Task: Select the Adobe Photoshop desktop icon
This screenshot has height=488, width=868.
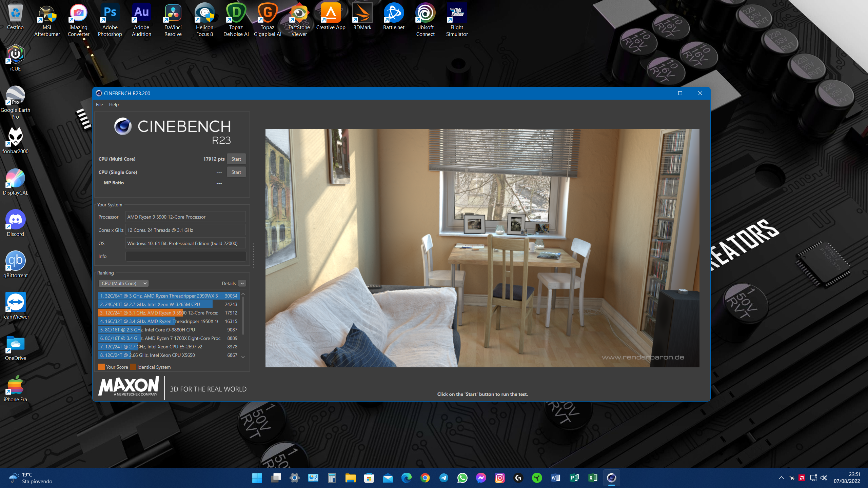Action: coord(110,20)
